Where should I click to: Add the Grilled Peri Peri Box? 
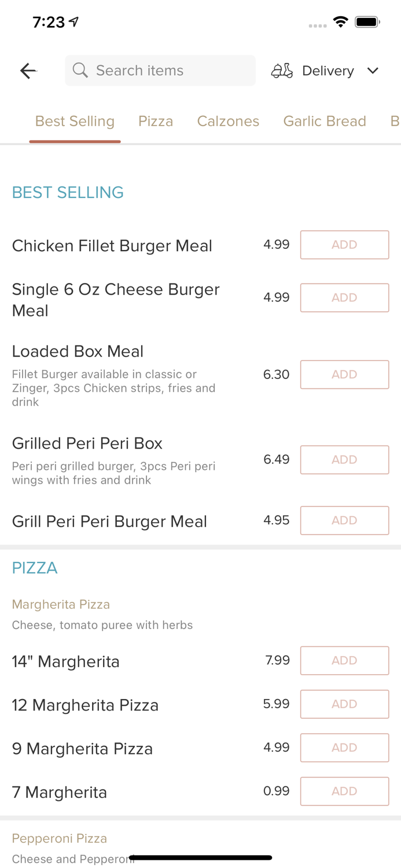pyautogui.click(x=344, y=459)
